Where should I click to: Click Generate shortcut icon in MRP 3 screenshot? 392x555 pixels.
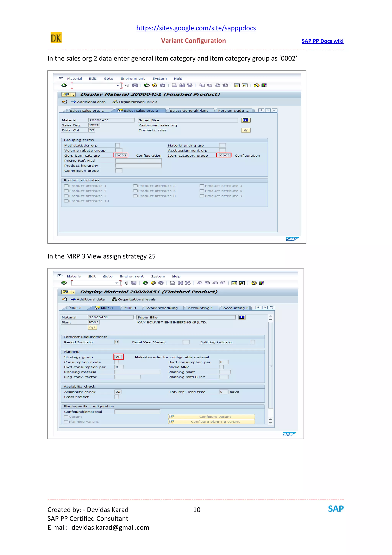click(242, 283)
